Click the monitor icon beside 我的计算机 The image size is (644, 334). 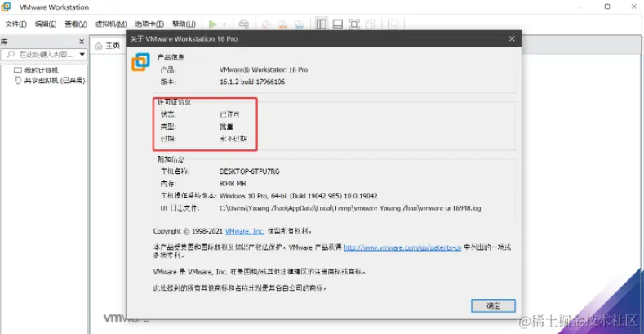tap(18, 70)
